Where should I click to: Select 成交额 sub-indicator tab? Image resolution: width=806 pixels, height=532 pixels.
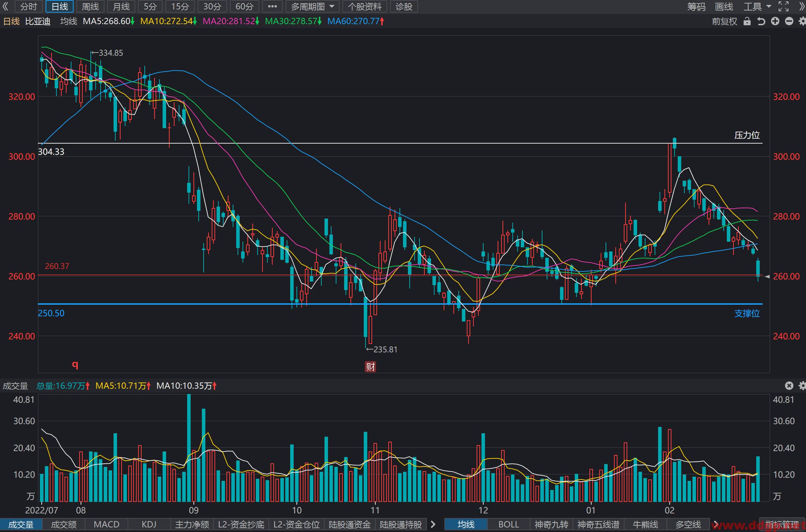point(64,524)
